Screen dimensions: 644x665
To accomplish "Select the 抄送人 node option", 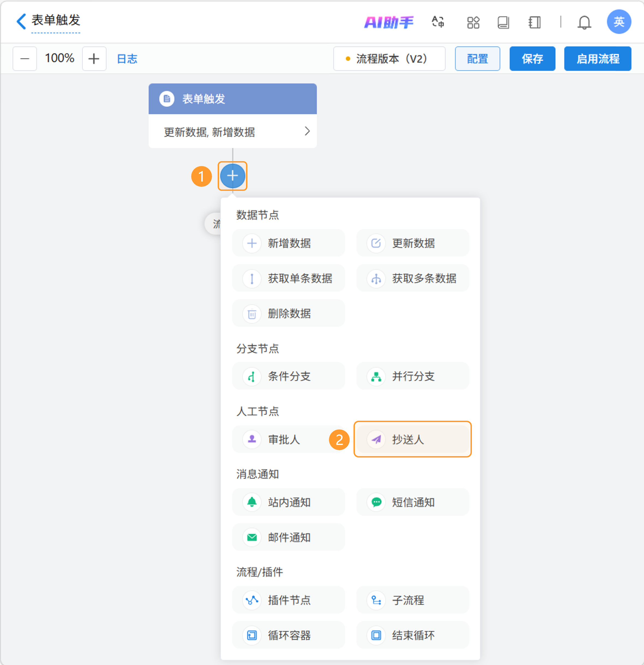I will pos(412,439).
